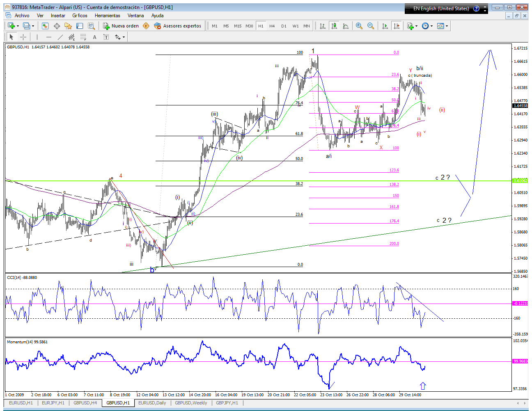Toggle Asesores expertos on or off
The image size is (532, 411).
click(x=178, y=26)
